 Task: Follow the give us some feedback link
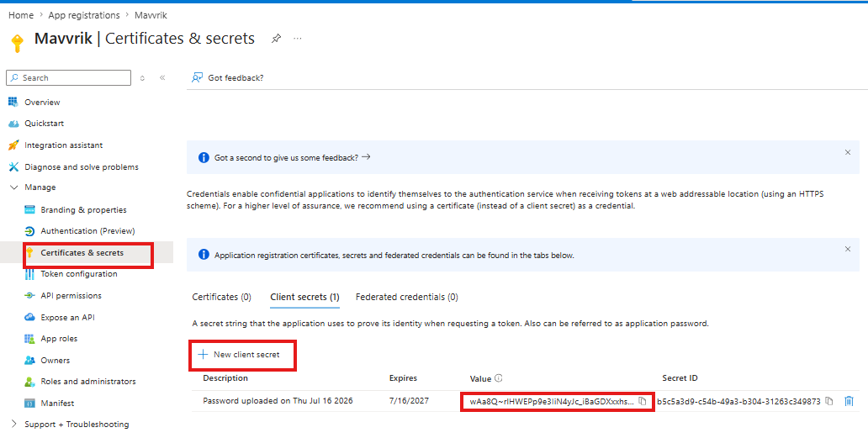click(x=293, y=157)
